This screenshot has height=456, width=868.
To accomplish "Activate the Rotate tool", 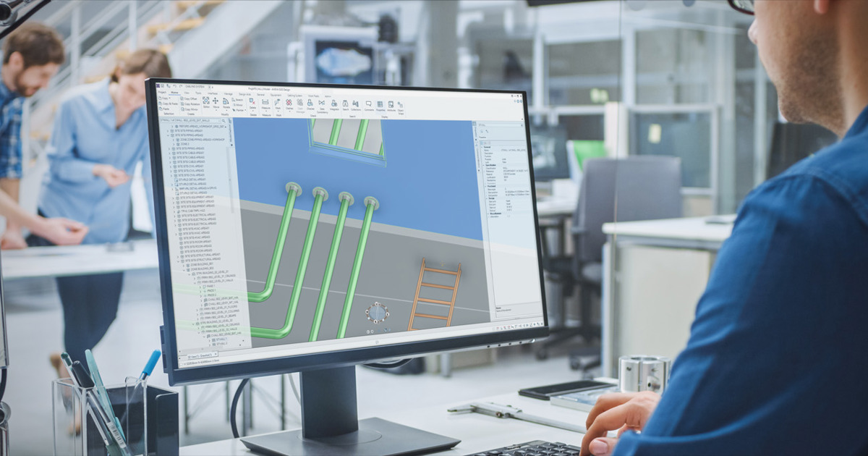I will coord(226,104).
